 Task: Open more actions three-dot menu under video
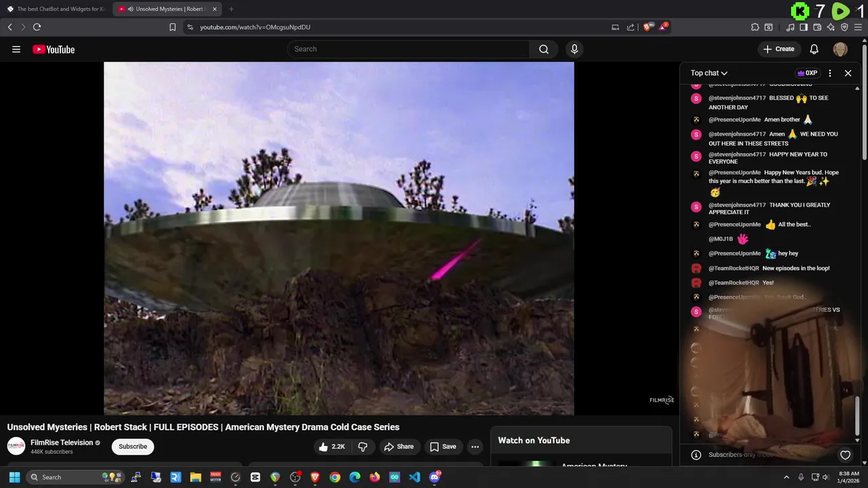[475, 447]
